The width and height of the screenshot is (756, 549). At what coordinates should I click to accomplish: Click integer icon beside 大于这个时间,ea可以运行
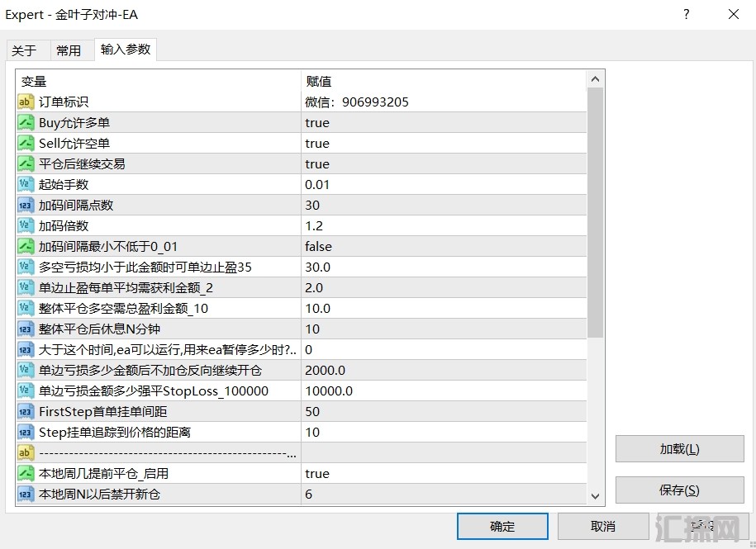point(26,350)
